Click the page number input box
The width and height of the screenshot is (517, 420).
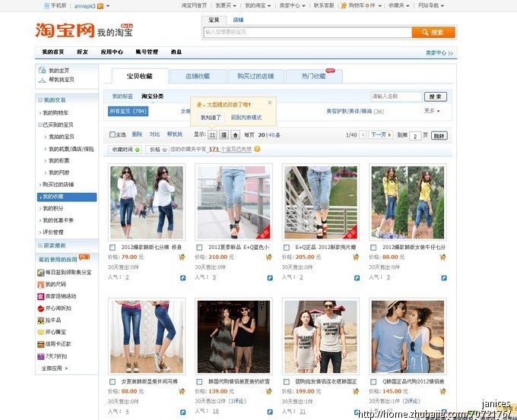(415, 136)
